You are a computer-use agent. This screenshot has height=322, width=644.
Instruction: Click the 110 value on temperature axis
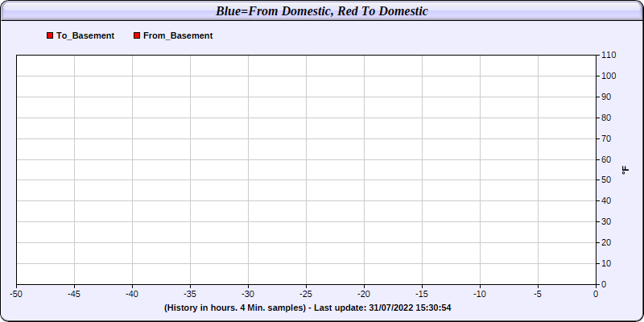tap(609, 55)
